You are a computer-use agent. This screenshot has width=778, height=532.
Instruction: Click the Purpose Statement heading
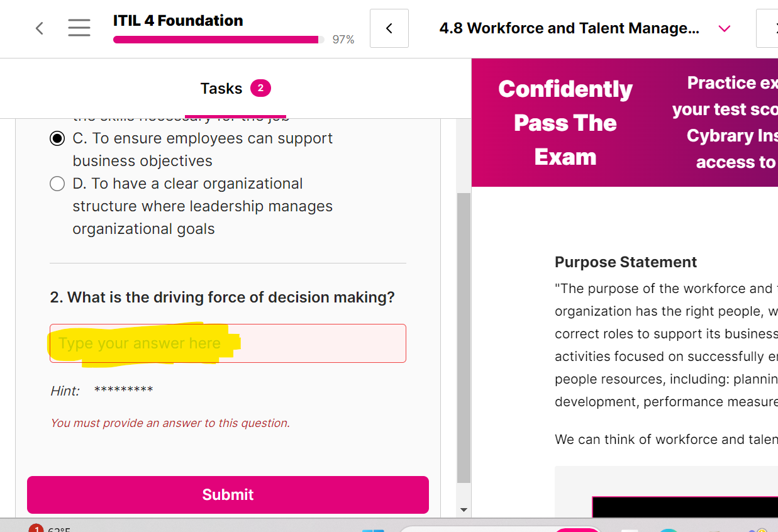click(x=626, y=262)
